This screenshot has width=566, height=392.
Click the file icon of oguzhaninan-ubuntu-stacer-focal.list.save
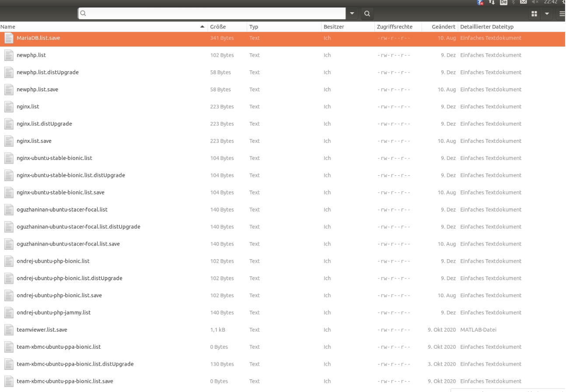[9, 244]
